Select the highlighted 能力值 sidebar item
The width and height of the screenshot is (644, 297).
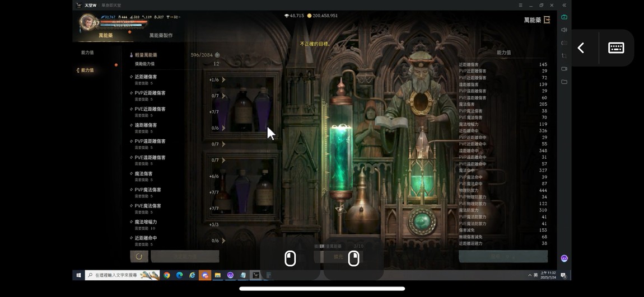click(87, 70)
